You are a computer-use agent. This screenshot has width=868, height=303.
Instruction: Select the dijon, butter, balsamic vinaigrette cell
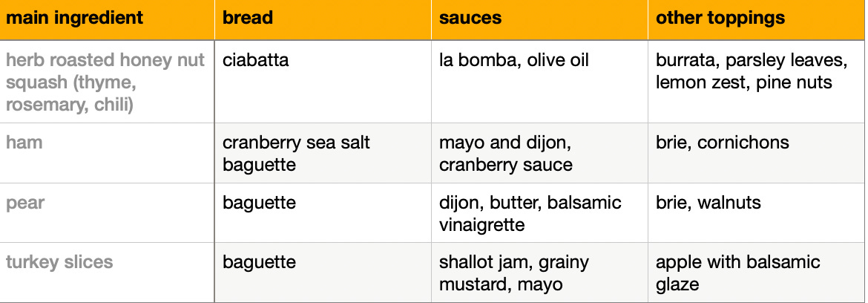[x=540, y=212]
